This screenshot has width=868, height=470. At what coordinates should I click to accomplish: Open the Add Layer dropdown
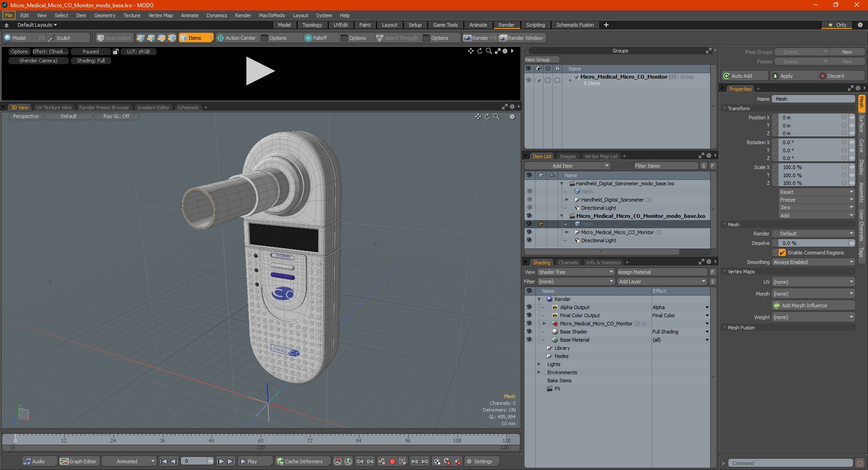tap(662, 282)
